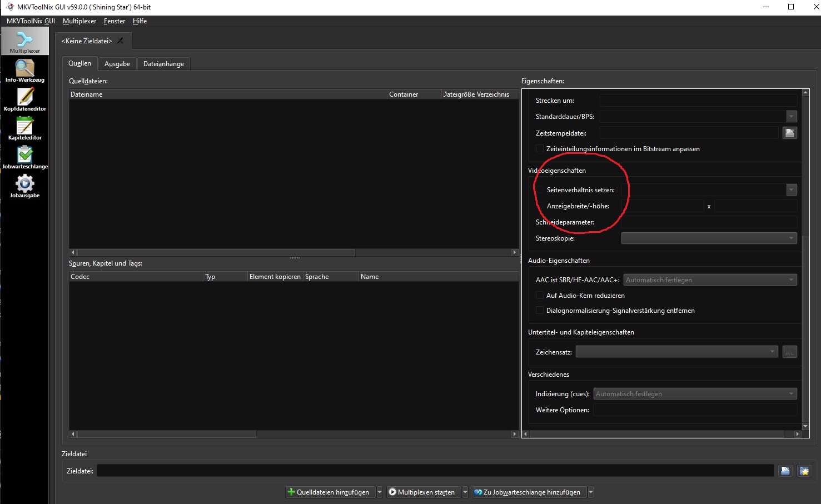Click Sprache column header
Screen dimensions: 821x504
coord(331,277)
